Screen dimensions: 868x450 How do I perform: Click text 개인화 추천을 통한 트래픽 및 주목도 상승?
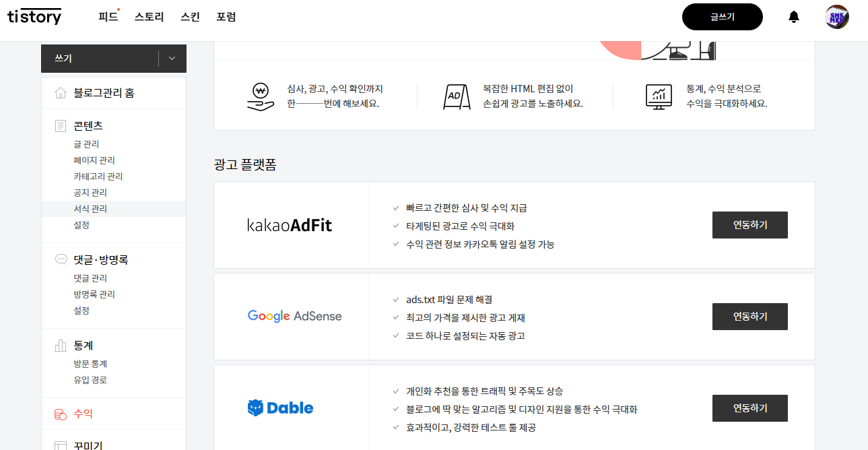(x=485, y=391)
